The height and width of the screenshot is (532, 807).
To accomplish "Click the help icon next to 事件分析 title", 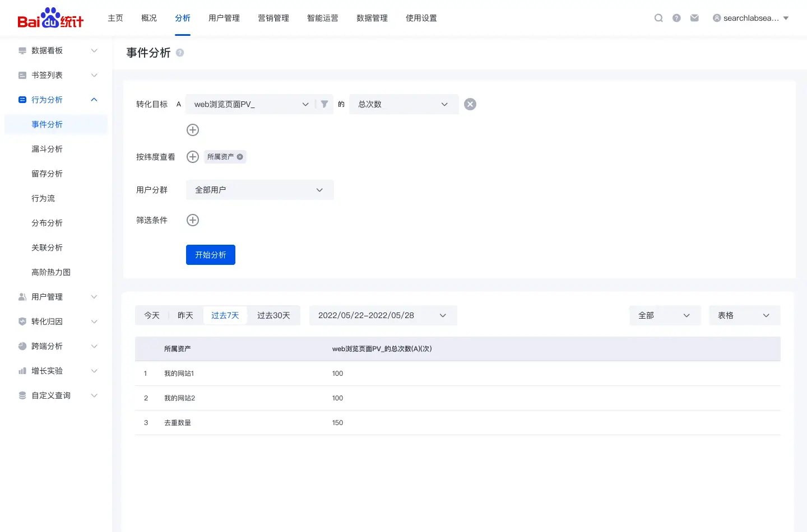I will (x=180, y=53).
